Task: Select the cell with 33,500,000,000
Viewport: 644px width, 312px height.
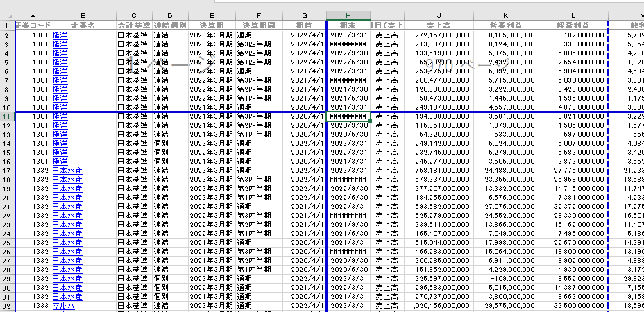Action: [573, 306]
